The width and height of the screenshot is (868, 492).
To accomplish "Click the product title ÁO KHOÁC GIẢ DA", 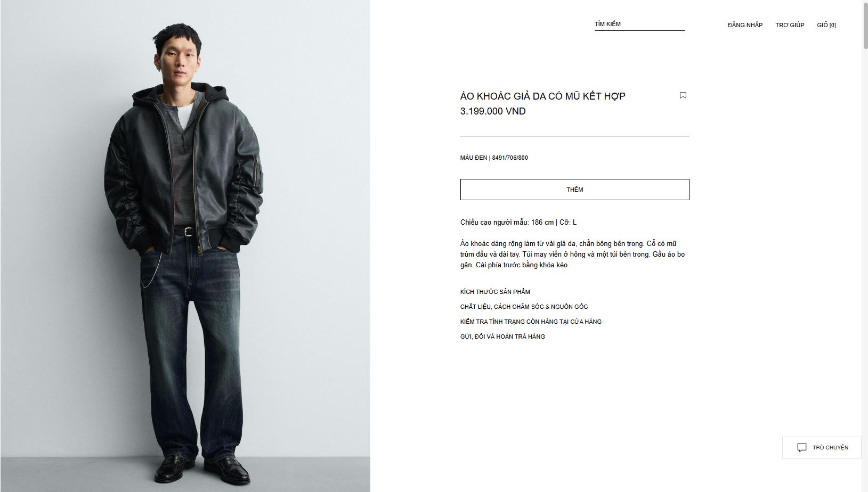I will 542,96.
